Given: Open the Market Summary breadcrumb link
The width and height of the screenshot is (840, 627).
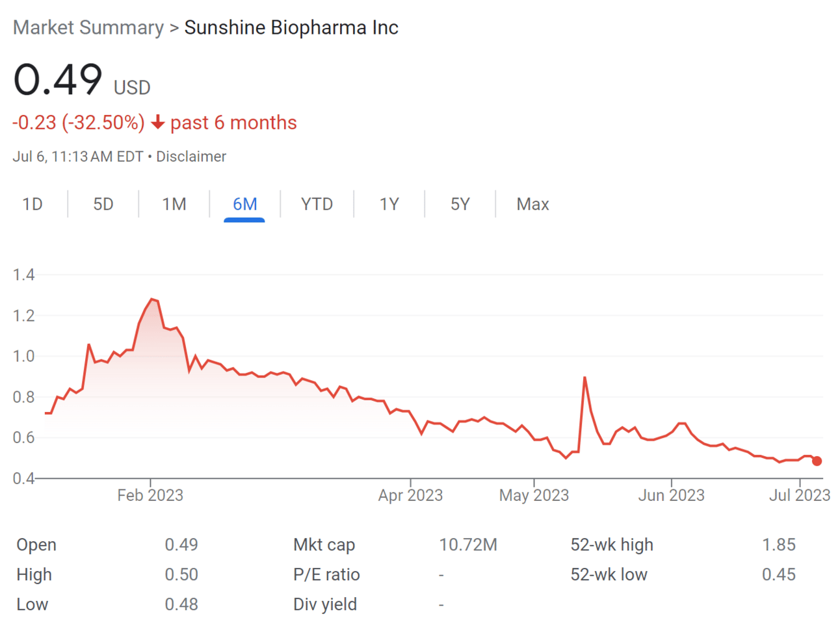Looking at the screenshot, I should 88,28.
